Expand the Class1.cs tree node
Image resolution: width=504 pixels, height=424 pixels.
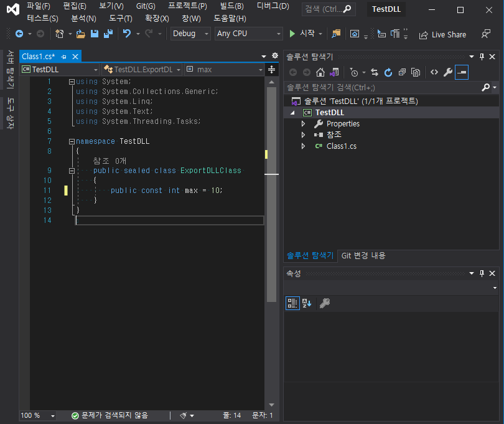point(303,146)
